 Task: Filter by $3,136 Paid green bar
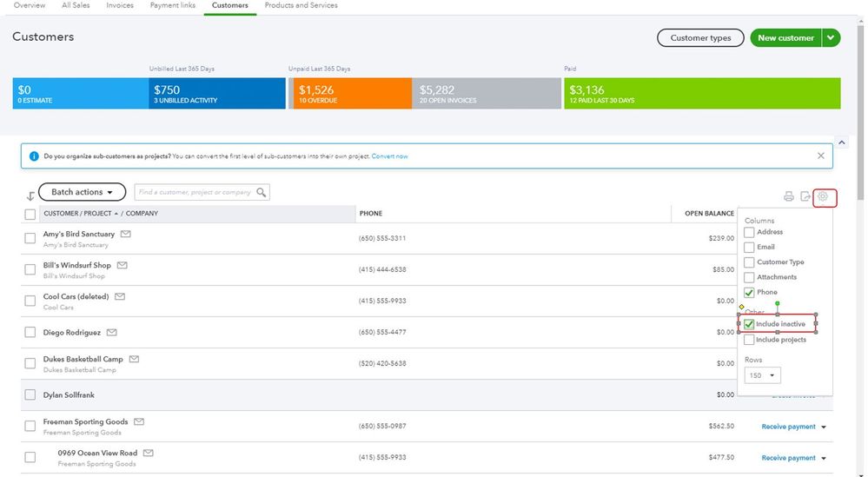pos(702,93)
